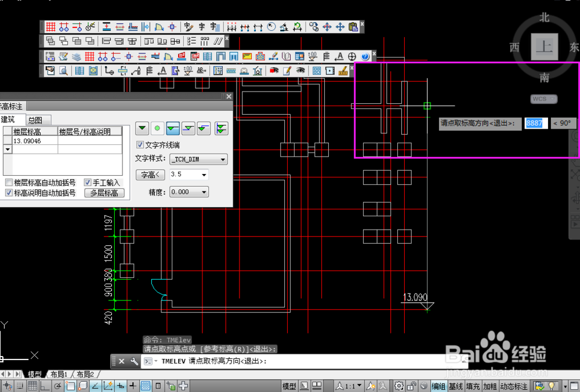
Task: Click the dynamic input value field 8887
Action: coord(536,123)
